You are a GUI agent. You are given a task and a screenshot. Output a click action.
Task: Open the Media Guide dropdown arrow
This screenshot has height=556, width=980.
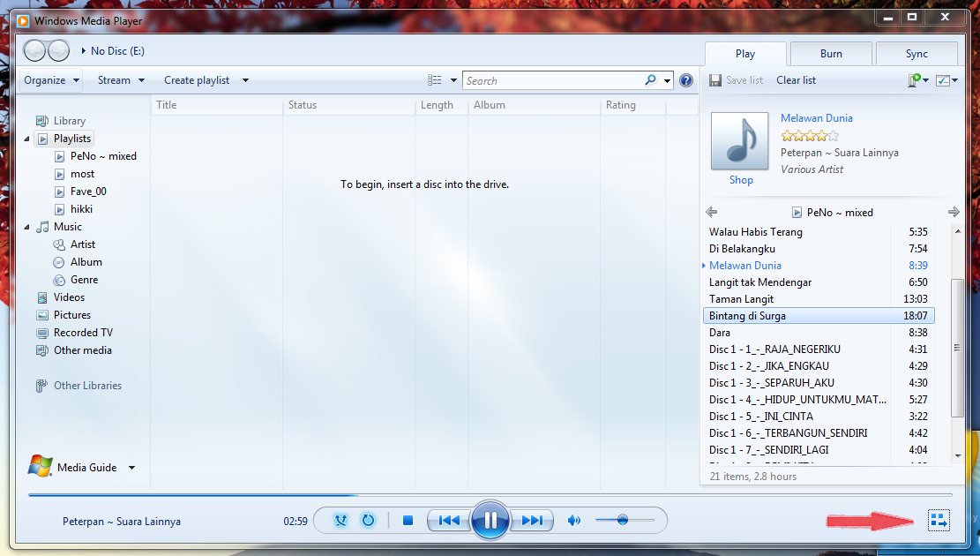(x=132, y=467)
